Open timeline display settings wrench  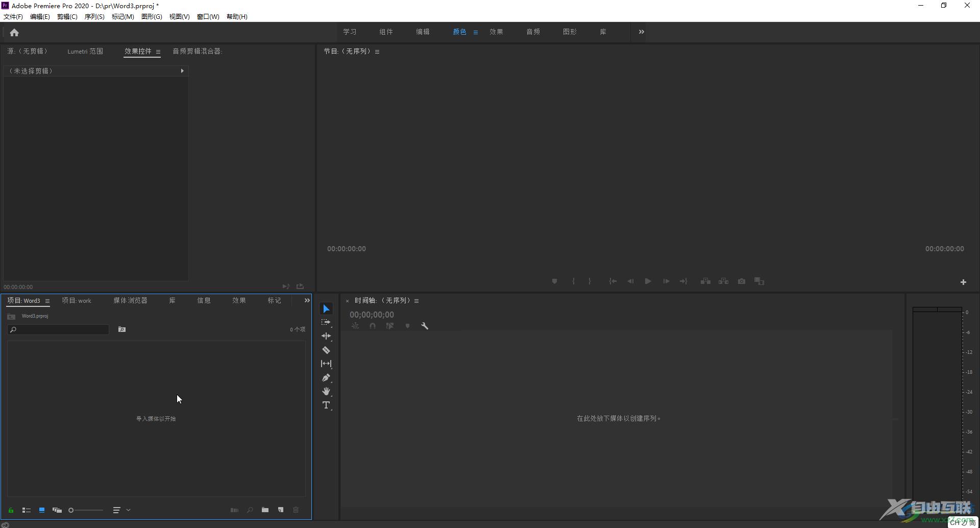point(425,326)
